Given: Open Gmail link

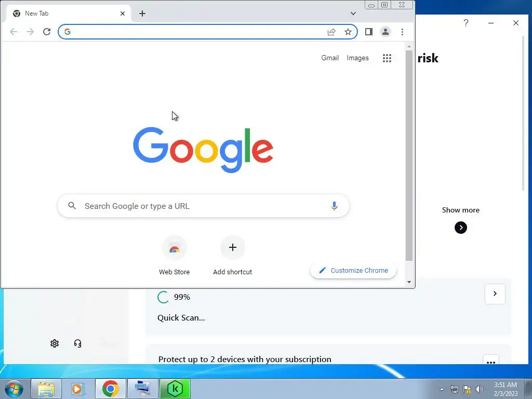Looking at the screenshot, I should (x=330, y=58).
